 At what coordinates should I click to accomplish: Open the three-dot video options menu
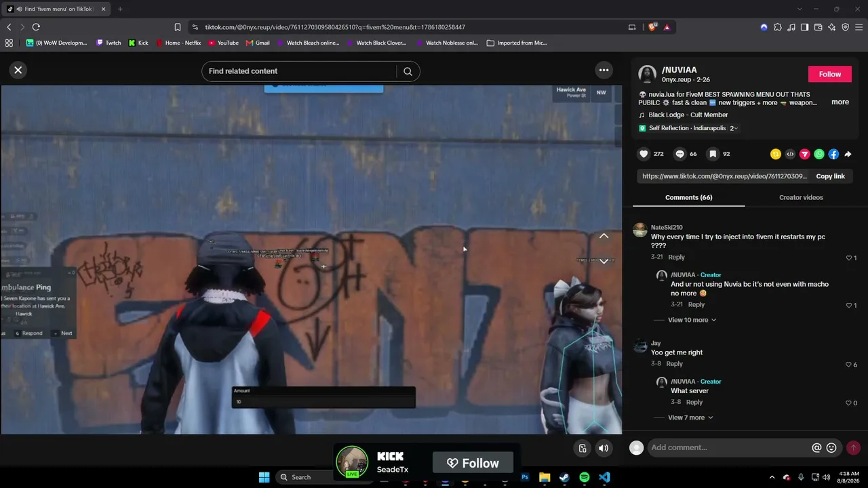coord(604,70)
